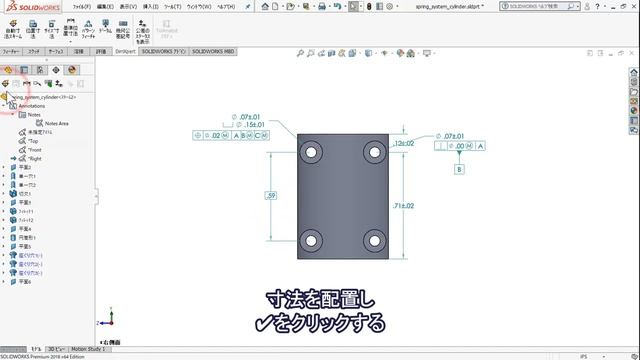Open the ウィンドウ(W) menu
Viewport: 640px width, 360px height.
tap(199, 7)
